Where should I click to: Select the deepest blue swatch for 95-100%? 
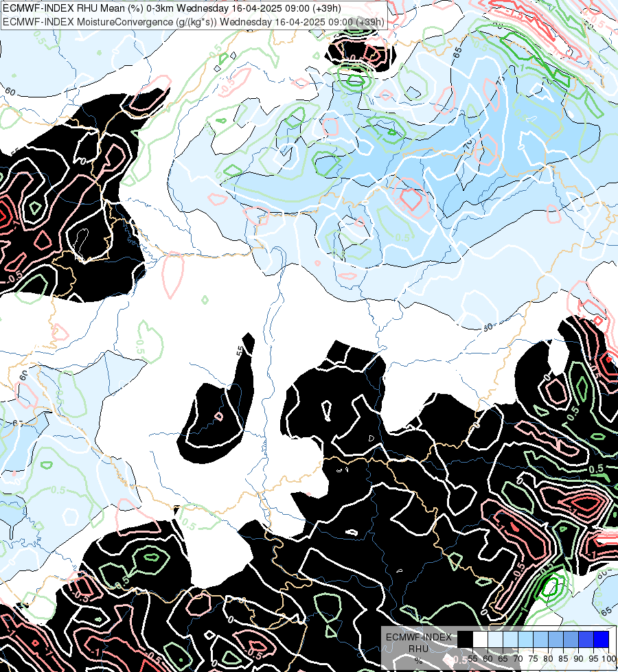(601, 639)
